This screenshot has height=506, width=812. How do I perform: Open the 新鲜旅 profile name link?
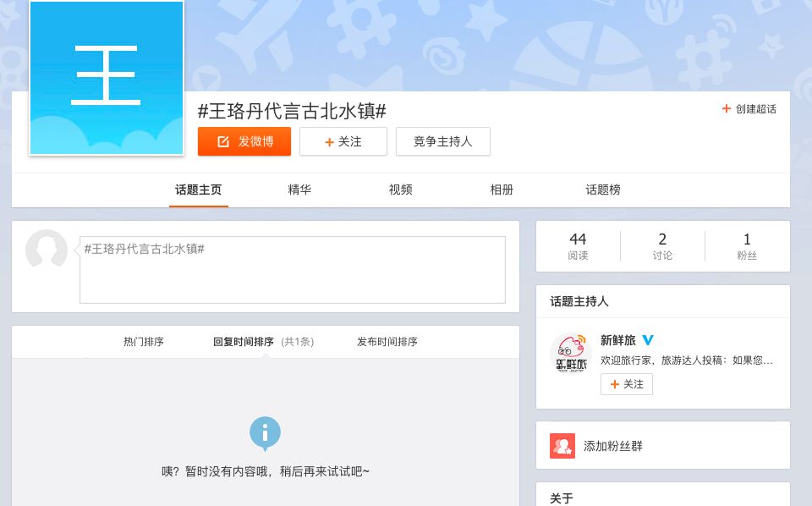(617, 340)
